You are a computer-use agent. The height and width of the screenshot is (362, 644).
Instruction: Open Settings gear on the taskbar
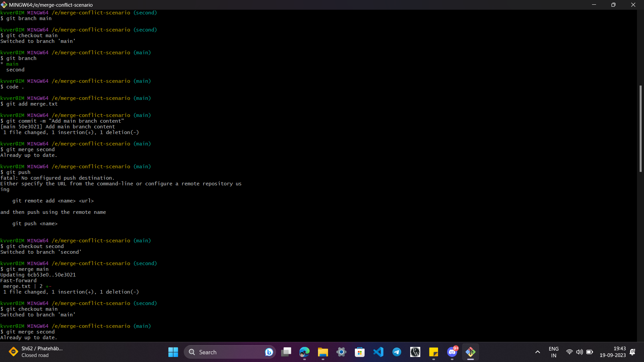click(x=341, y=352)
